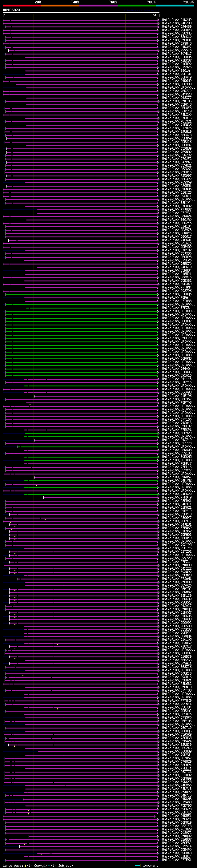
Task: Select the UniRef100_B8C1A4 label
Action: pos(177,71)
